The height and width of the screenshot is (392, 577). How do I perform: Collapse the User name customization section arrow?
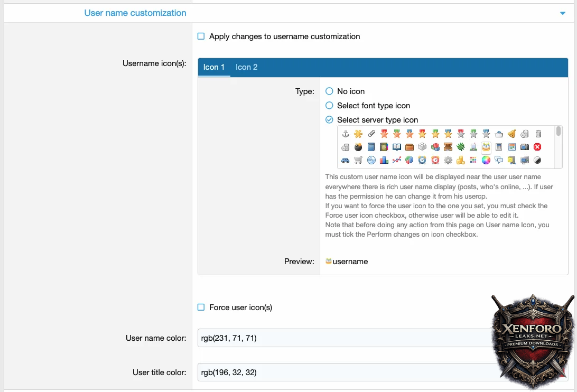[563, 13]
